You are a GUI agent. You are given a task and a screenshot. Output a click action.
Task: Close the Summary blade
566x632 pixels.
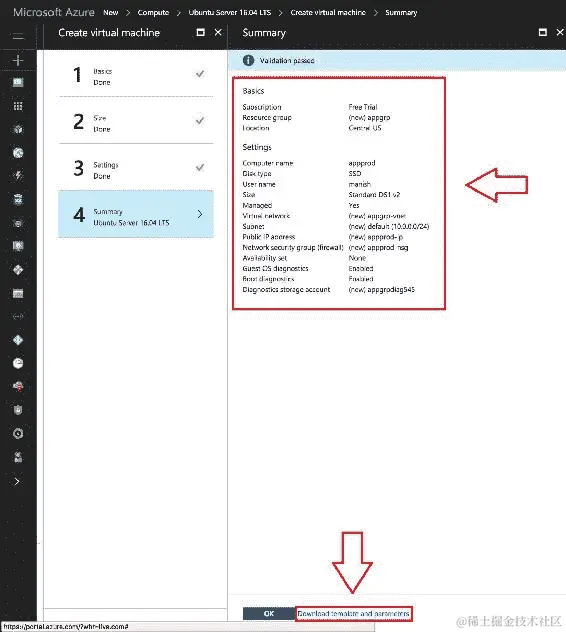560,32
